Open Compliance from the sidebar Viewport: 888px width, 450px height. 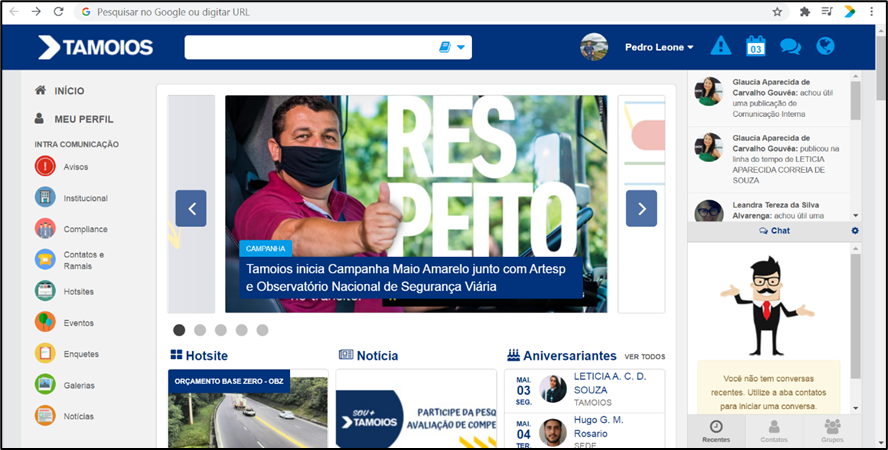click(x=85, y=229)
